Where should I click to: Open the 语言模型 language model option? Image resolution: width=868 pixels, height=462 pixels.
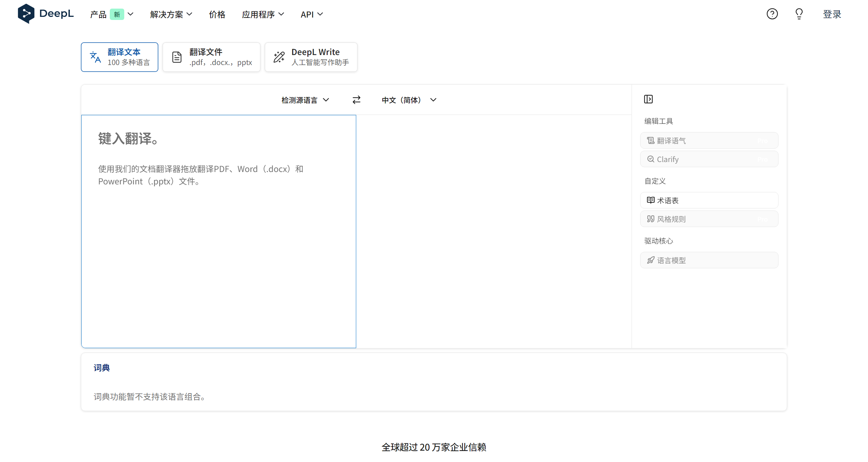coord(709,260)
